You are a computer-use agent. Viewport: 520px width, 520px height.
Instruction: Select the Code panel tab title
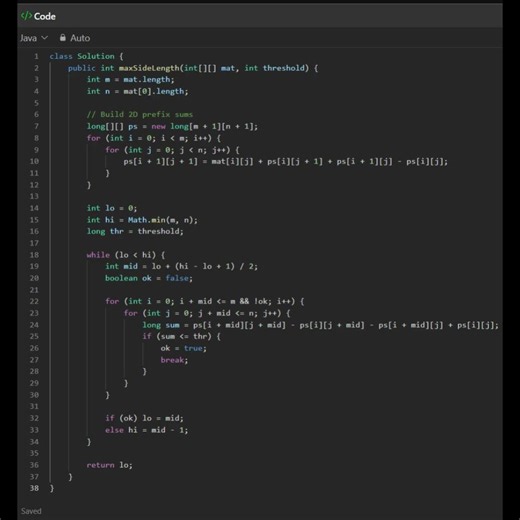[45, 16]
